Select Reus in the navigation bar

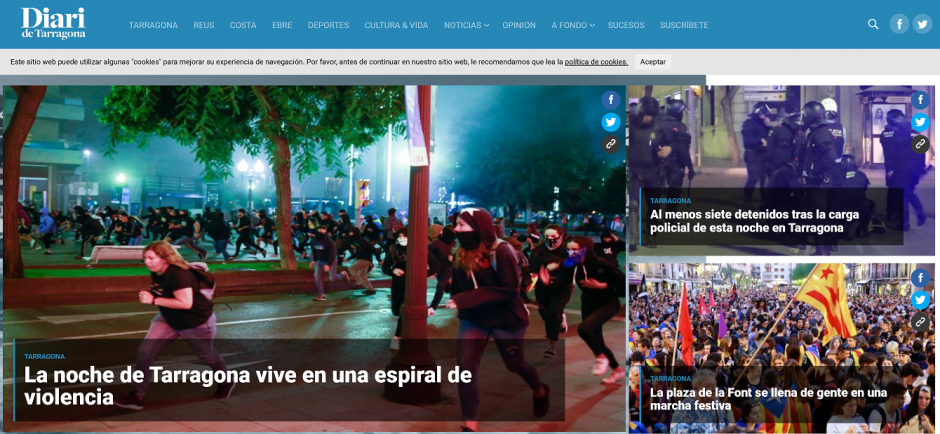click(204, 25)
